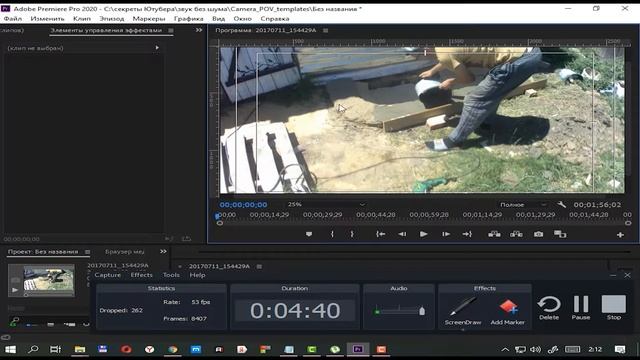Stop the screen recording
The height and width of the screenshot is (360, 640).
[613, 308]
